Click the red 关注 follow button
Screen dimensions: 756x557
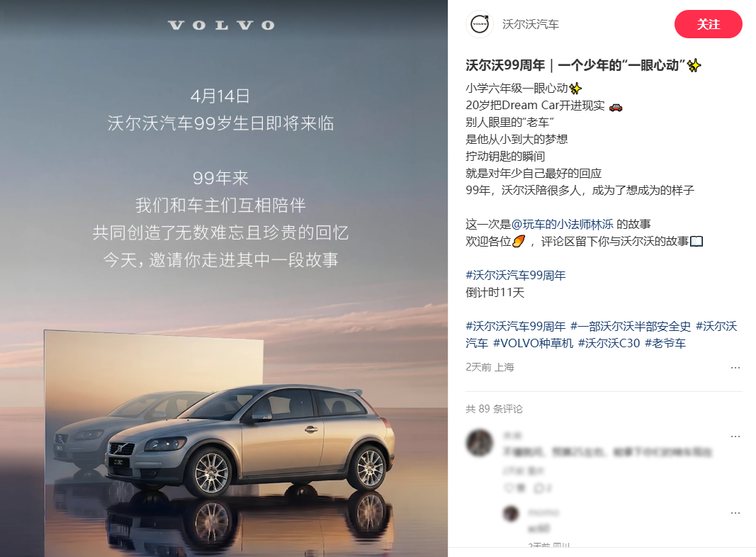coord(708,24)
